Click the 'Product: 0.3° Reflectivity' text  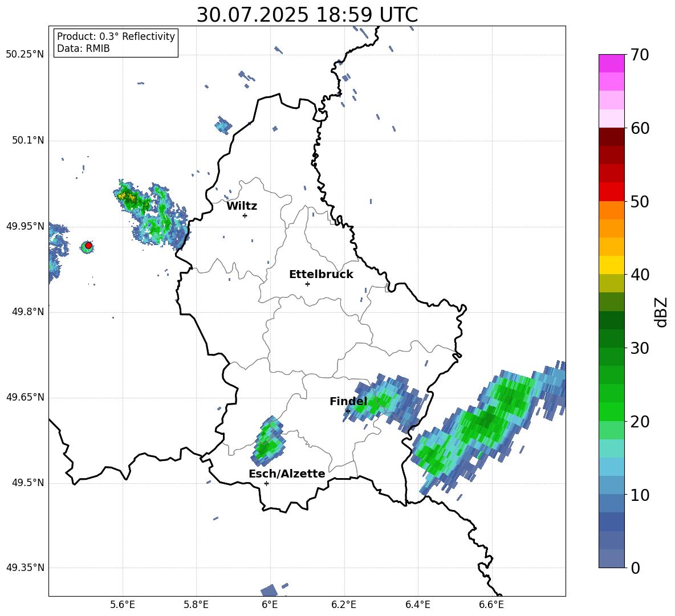coord(116,36)
